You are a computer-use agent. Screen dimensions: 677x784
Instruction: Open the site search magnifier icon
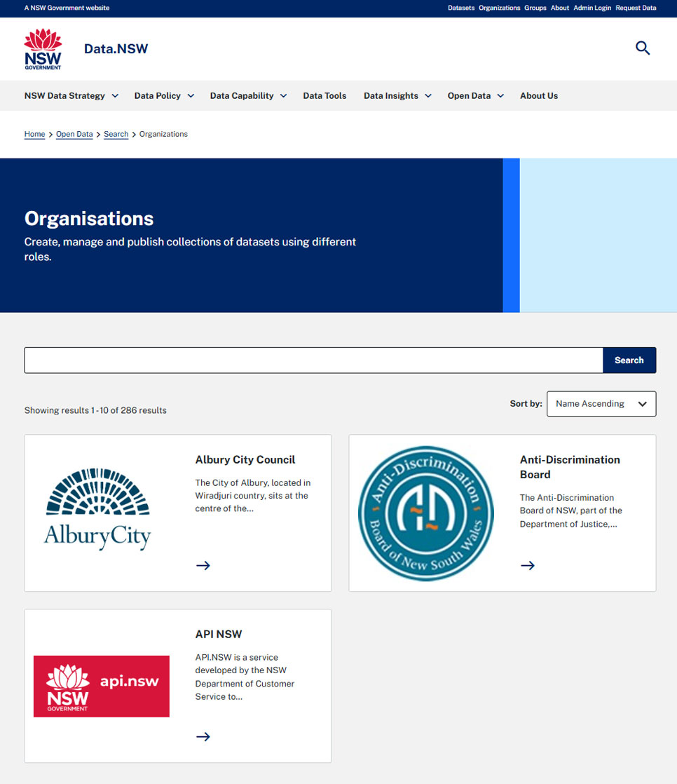643,48
